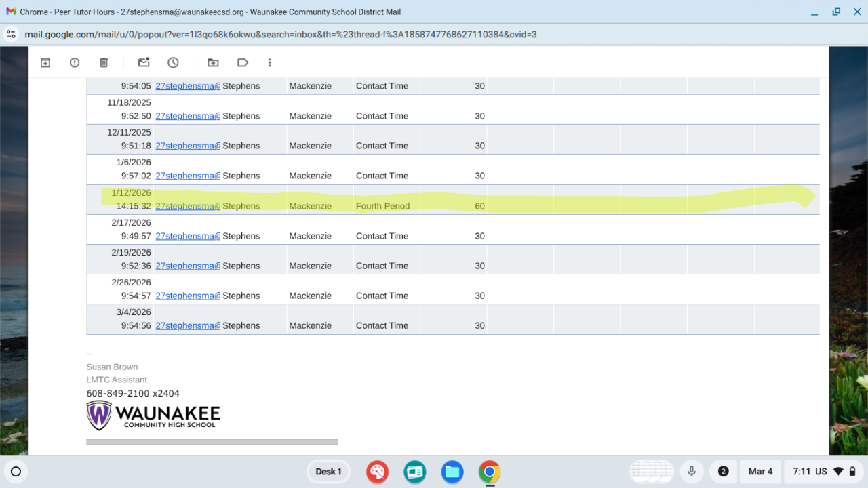Open the email link in the 11/18/2025 row
This screenshot has height=488, width=868.
click(x=188, y=116)
